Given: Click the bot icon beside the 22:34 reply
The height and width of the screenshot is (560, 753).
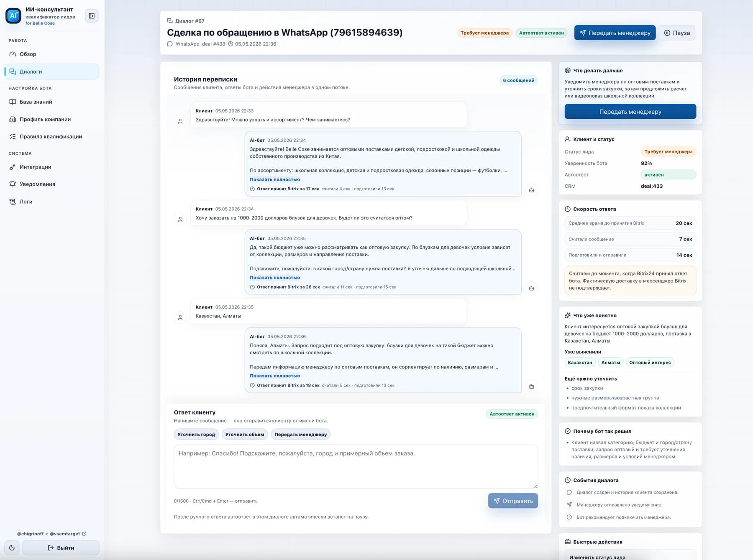Looking at the screenshot, I should pyautogui.click(x=531, y=190).
